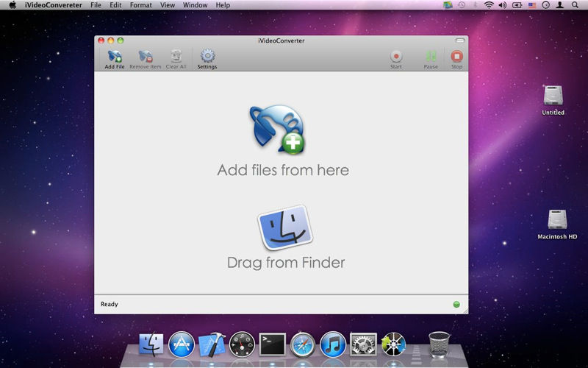Open the Settings gear in toolbar
Viewport: 588px width, 368px height.
(207, 57)
